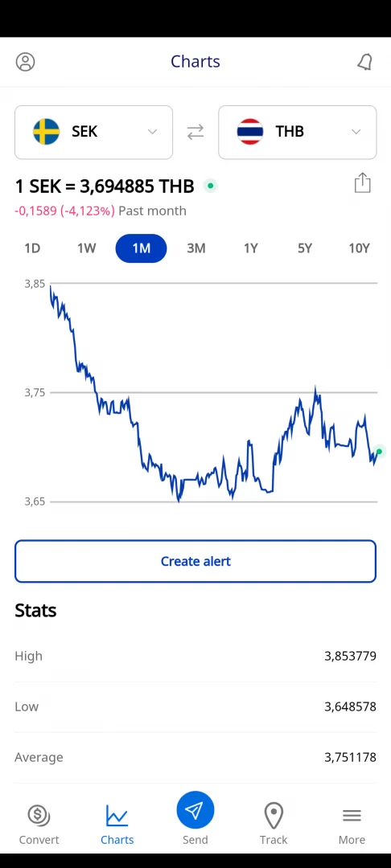The height and width of the screenshot is (868, 391).
Task: Tap the green live-rate dot on the chart line
Action: point(379,452)
